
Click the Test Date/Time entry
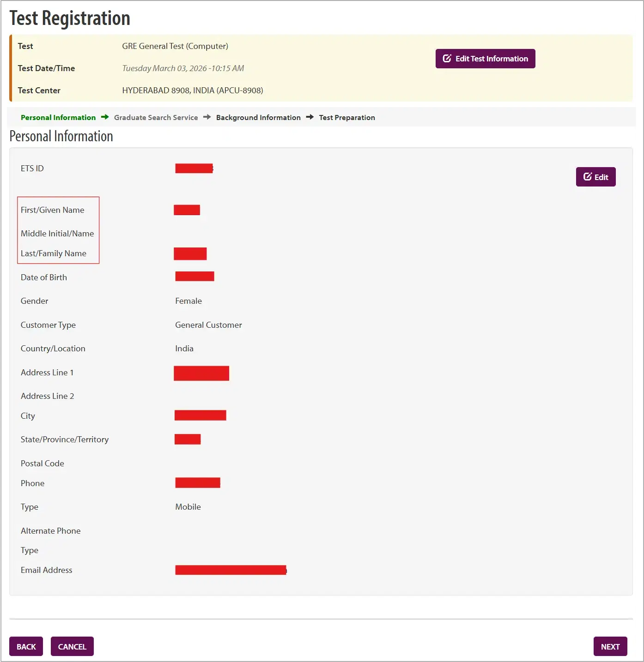[x=183, y=68]
